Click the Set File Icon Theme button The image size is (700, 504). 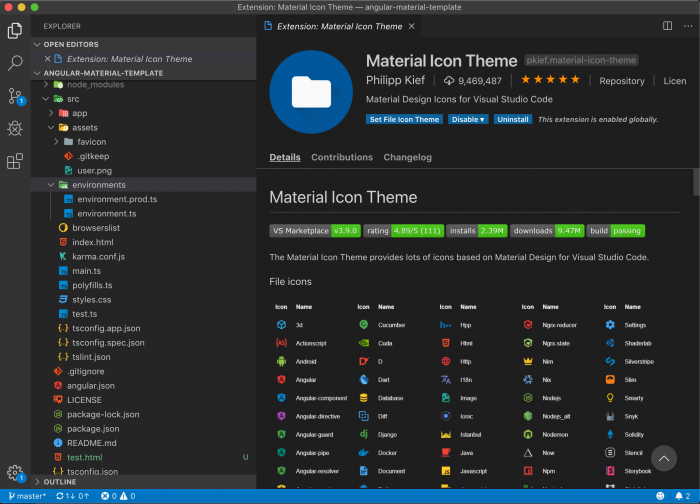click(x=404, y=119)
